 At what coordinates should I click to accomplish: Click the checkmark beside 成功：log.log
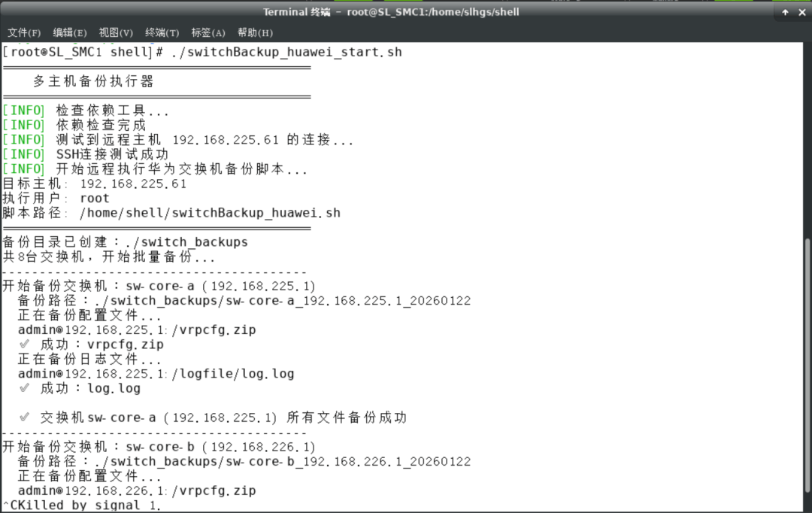25,388
